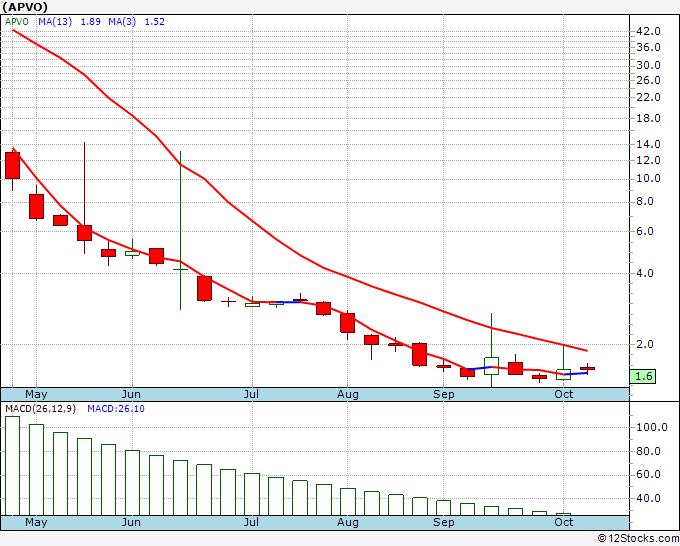The height and width of the screenshot is (546, 680).
Task: Click the 100.0 MACD axis label
Action: pyautogui.click(x=651, y=427)
